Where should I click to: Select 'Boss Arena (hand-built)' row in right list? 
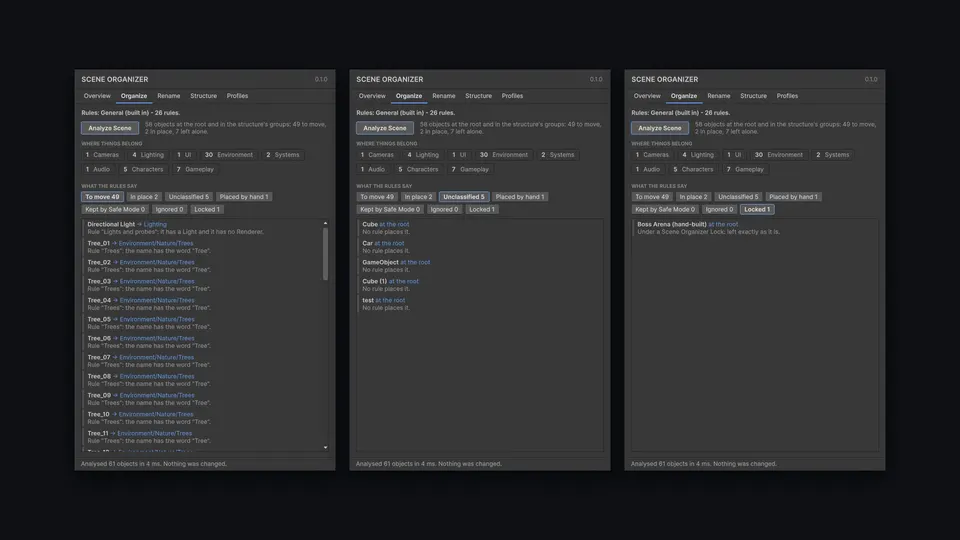pyautogui.click(x=754, y=228)
